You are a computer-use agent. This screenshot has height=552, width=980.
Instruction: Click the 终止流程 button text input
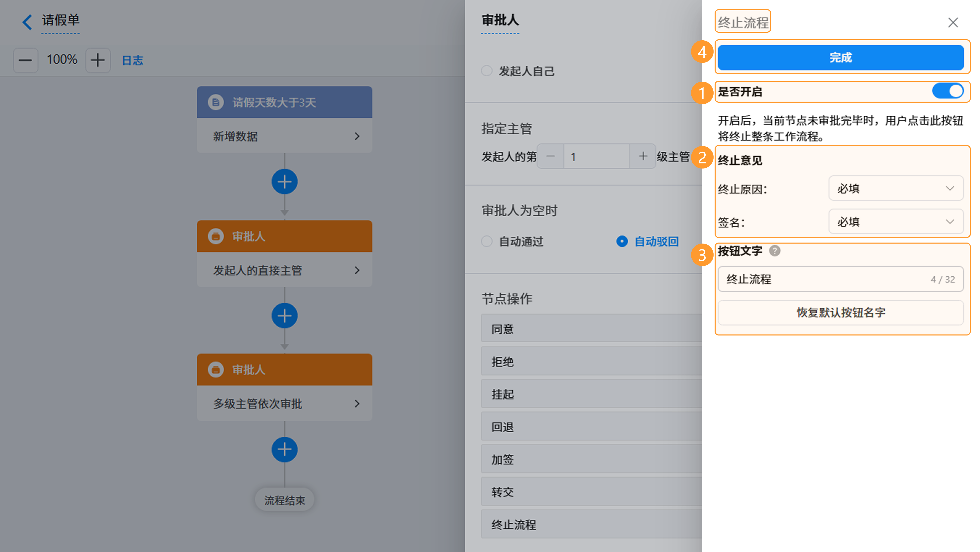tap(841, 279)
